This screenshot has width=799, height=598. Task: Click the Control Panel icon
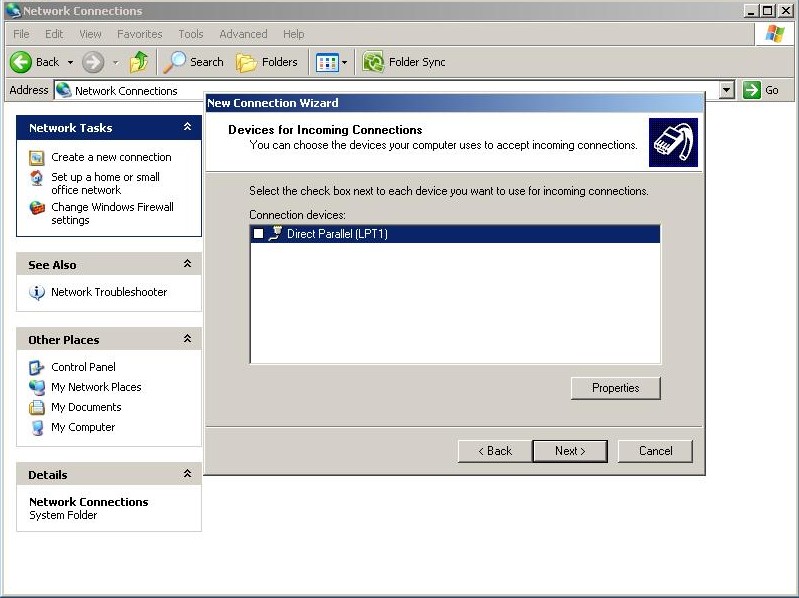[37, 367]
